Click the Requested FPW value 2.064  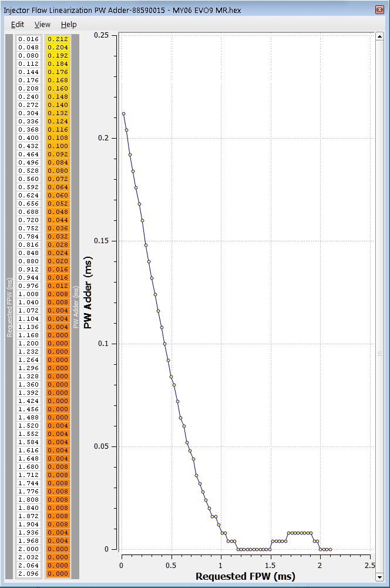click(29, 566)
